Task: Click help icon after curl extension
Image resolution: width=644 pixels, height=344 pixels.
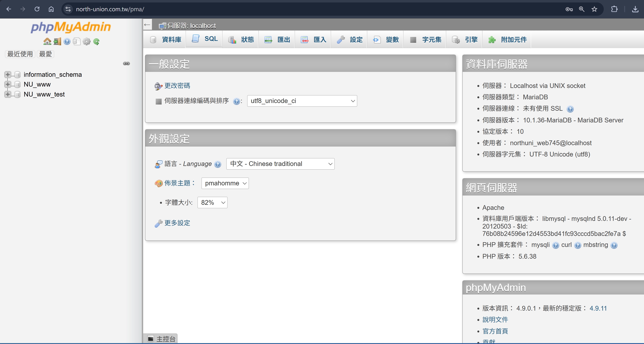Action: click(x=577, y=245)
